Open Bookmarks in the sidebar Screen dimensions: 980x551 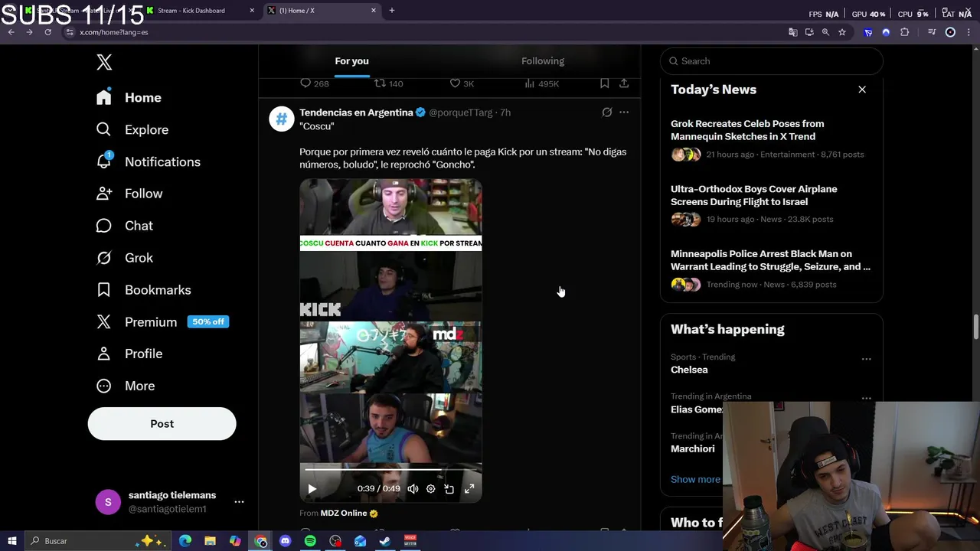point(144,290)
